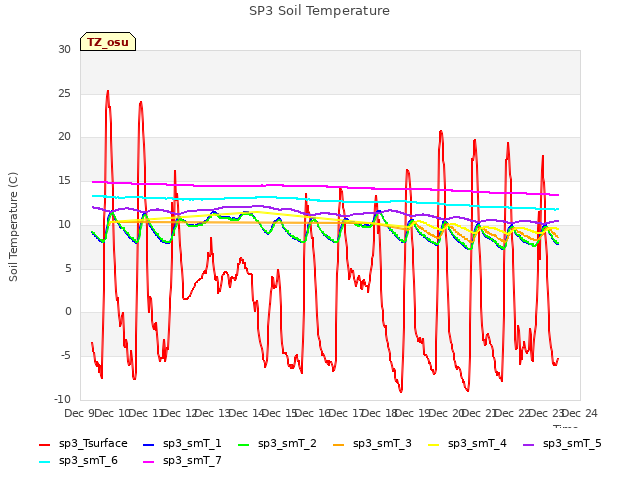Click the magenta sp3_smT_7 legend swatch
This screenshot has height=480, width=640.
point(149,462)
